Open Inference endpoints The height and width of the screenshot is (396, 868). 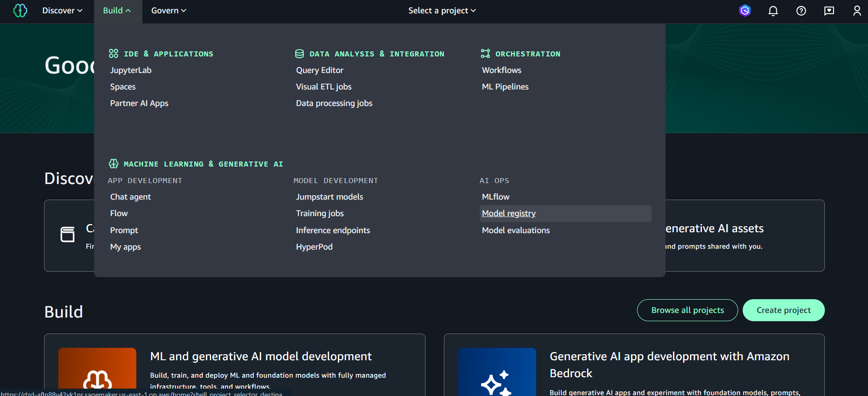[x=333, y=230]
